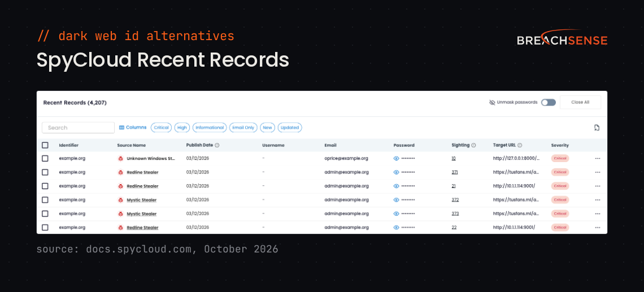Click the Password column header
The width and height of the screenshot is (644, 292).
[x=404, y=145]
